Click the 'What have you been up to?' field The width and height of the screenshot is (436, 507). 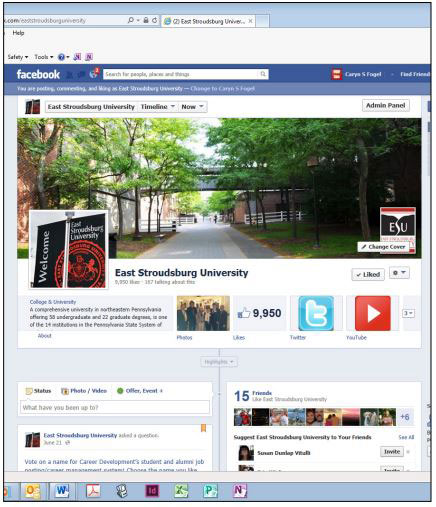click(115, 407)
